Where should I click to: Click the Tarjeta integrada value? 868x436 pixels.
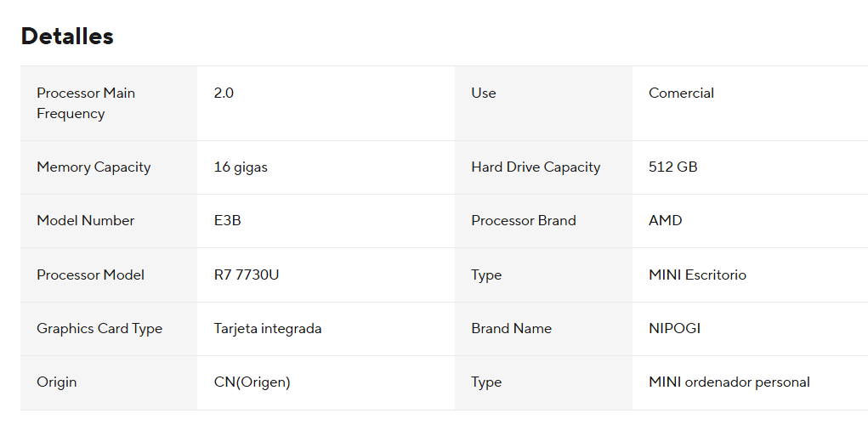(x=268, y=328)
